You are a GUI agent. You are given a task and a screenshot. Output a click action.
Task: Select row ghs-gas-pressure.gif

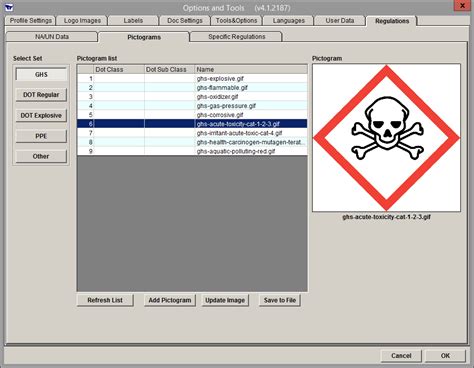click(192, 106)
